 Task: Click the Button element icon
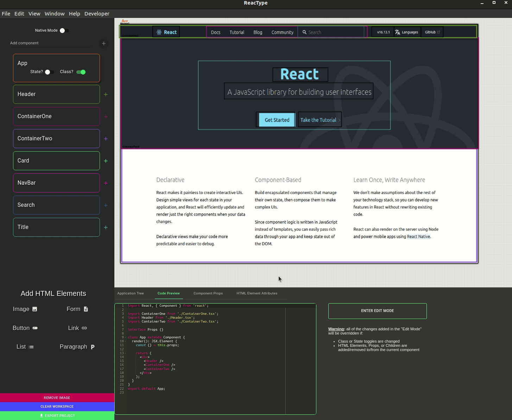point(35,328)
